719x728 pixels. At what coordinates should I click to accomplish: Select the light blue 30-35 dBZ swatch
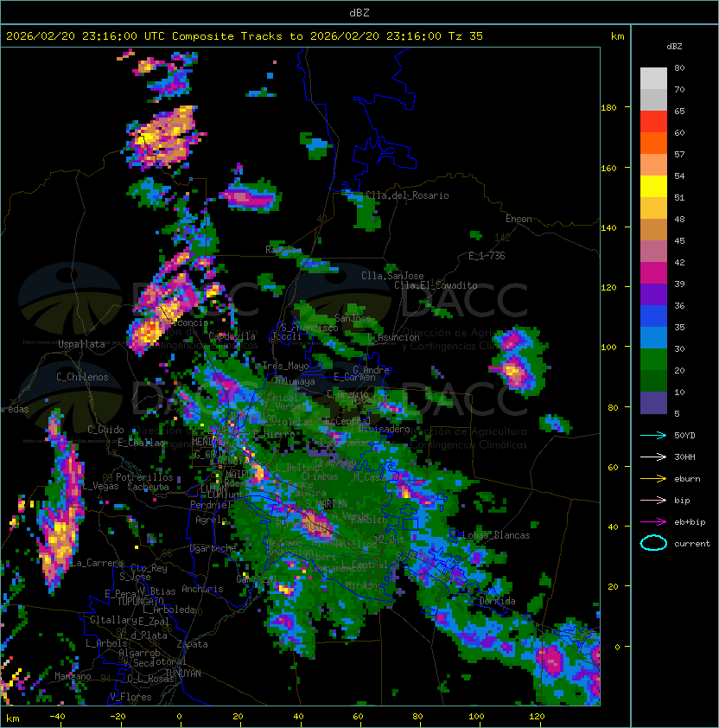click(x=653, y=338)
